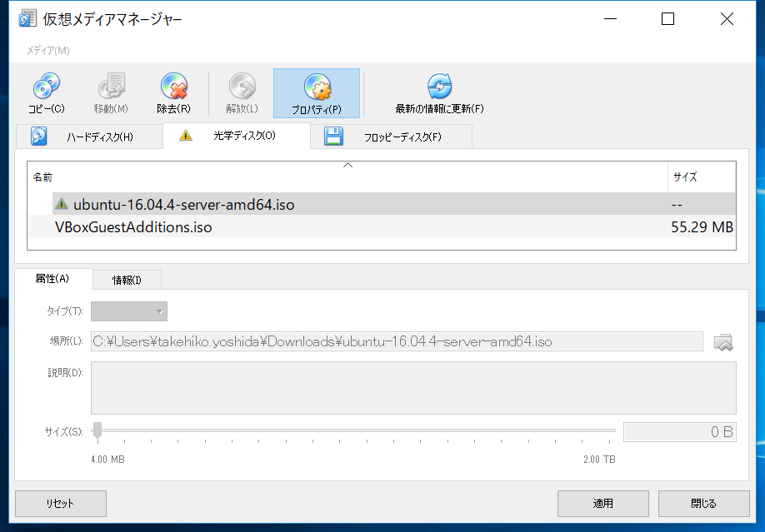Click the size (サイズ) slider handle
This screenshot has height=532, width=765.
[97, 430]
